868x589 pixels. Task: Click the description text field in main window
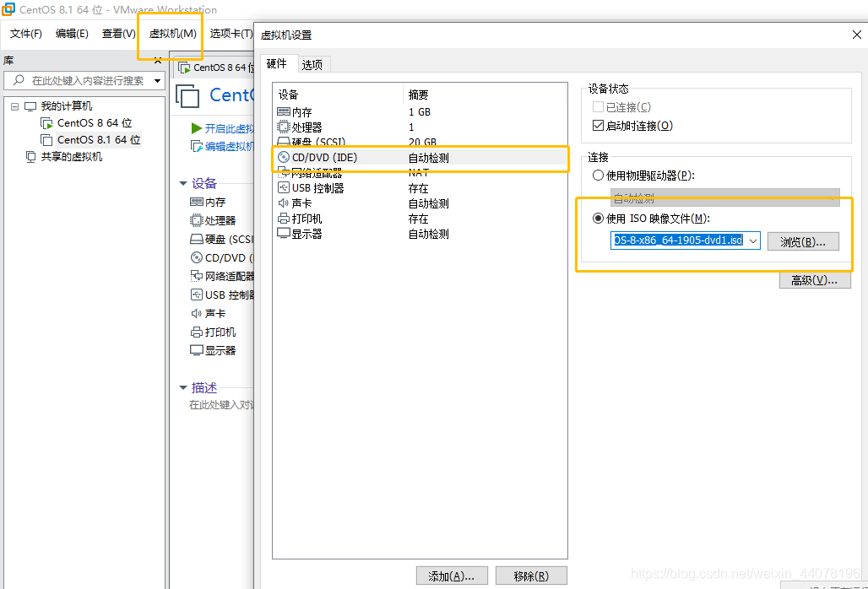(x=221, y=405)
